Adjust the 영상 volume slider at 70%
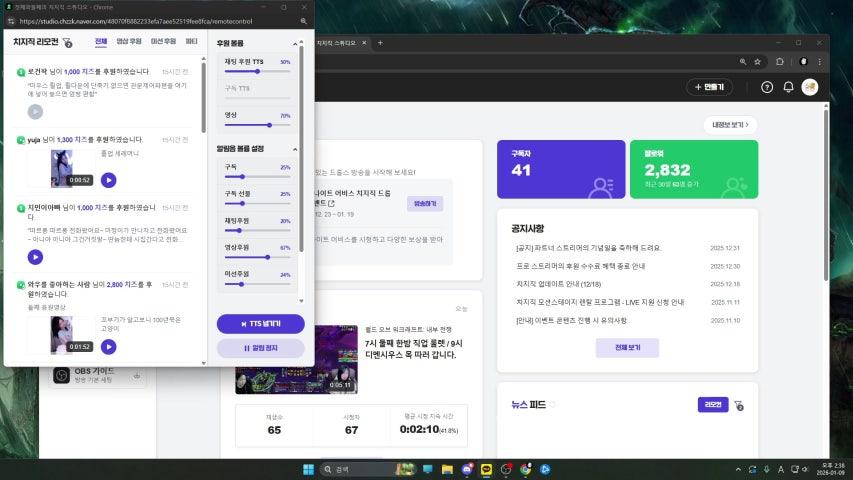 (257, 125)
